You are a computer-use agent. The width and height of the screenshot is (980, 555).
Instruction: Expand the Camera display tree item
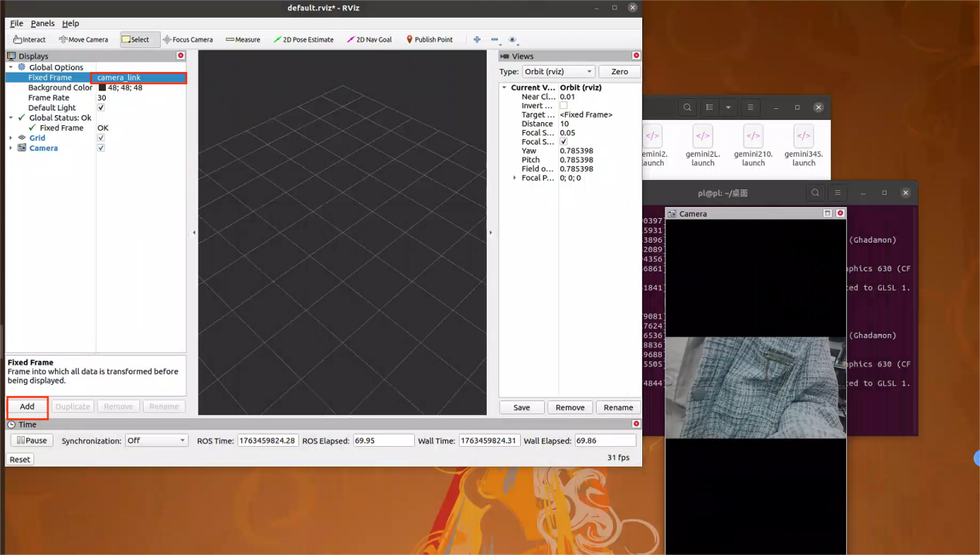point(11,148)
